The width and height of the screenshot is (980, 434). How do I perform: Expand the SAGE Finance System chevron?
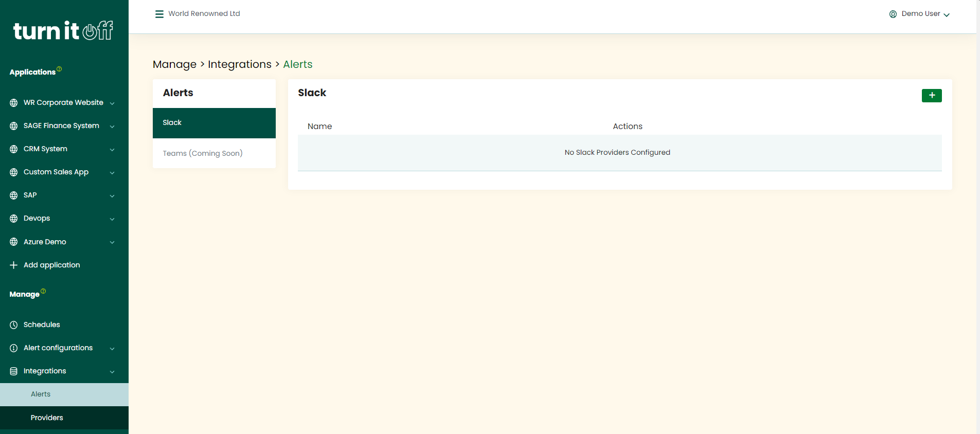[112, 126]
